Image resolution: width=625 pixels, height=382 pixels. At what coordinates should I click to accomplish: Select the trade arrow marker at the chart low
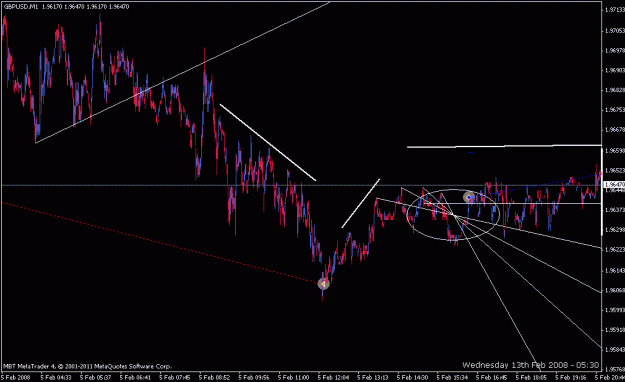tap(323, 284)
